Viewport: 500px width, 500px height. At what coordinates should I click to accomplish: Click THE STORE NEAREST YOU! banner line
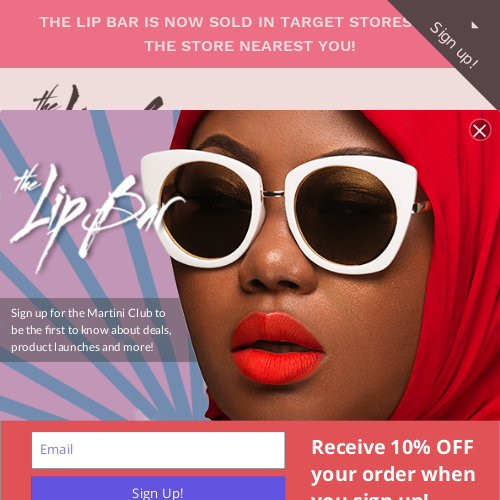tap(250, 46)
